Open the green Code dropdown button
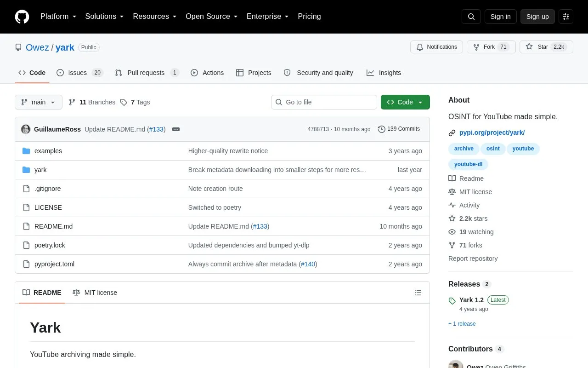The width and height of the screenshot is (588, 368). tap(405, 102)
